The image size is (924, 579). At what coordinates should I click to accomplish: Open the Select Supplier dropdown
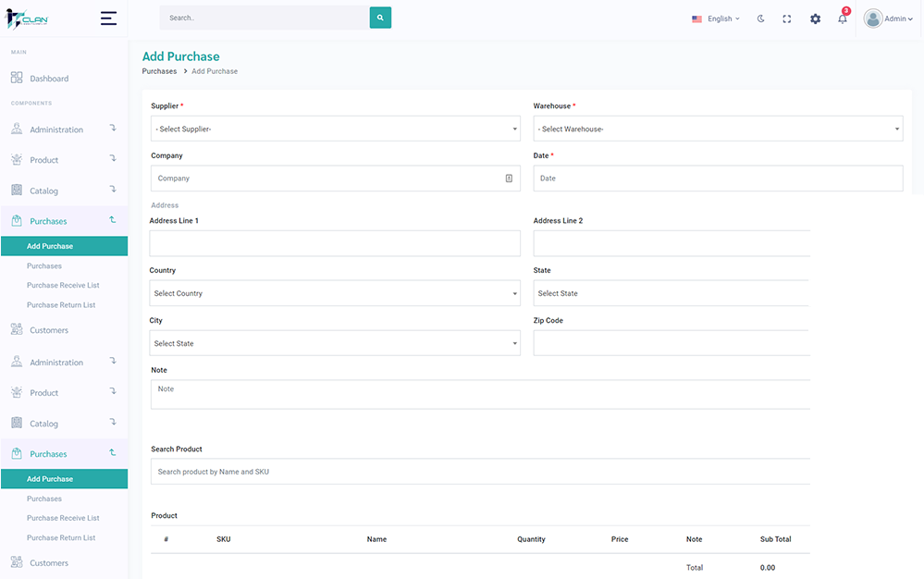(335, 129)
